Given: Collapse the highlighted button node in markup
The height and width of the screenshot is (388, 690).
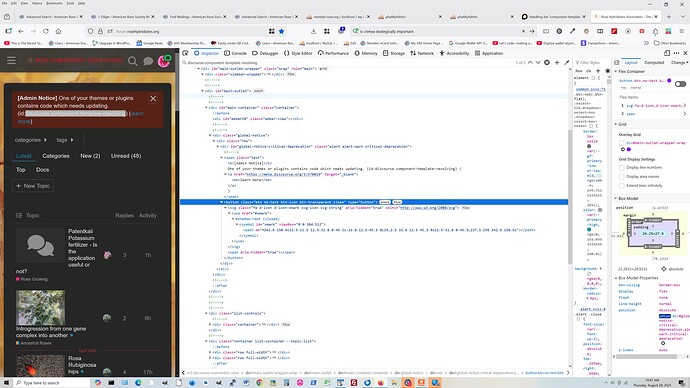Looking at the screenshot, I should coord(221,202).
